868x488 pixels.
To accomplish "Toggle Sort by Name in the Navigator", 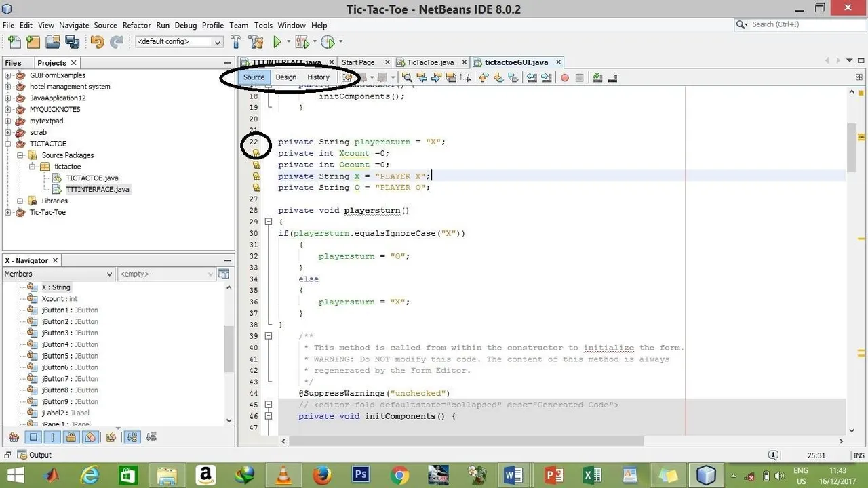I will [x=132, y=437].
